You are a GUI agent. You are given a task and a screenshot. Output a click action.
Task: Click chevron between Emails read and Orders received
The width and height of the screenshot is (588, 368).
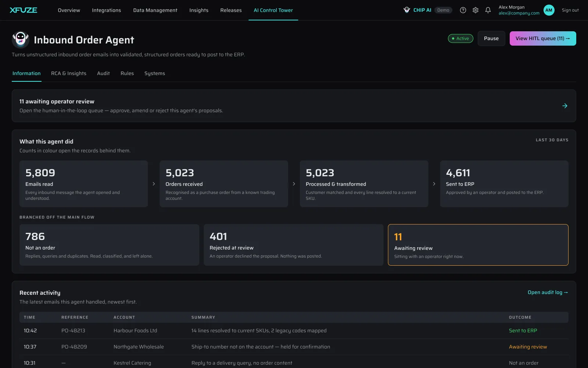pos(154,184)
